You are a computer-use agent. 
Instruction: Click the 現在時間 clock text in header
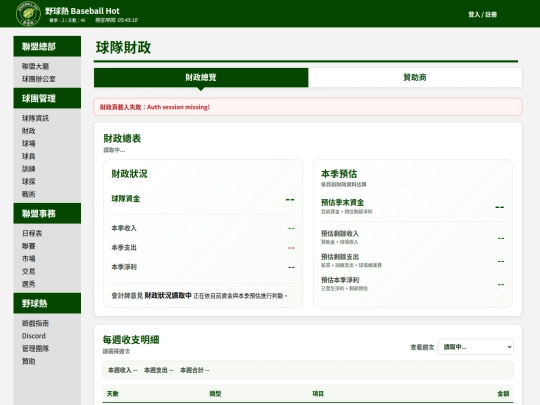pyautogui.click(x=116, y=20)
